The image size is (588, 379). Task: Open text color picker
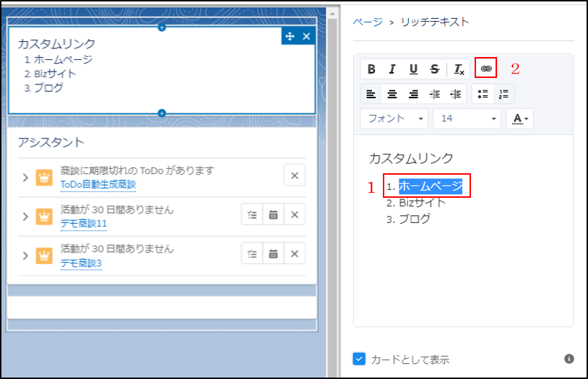[520, 118]
